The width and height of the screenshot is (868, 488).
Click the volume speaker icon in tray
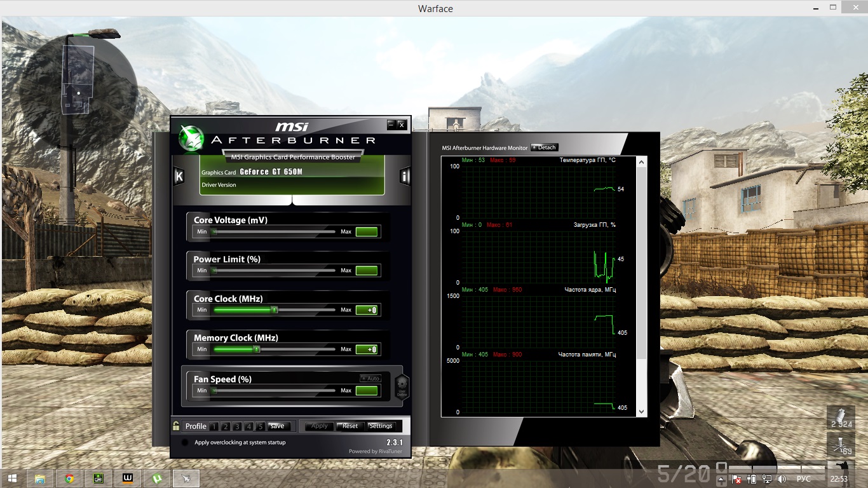coord(782,479)
